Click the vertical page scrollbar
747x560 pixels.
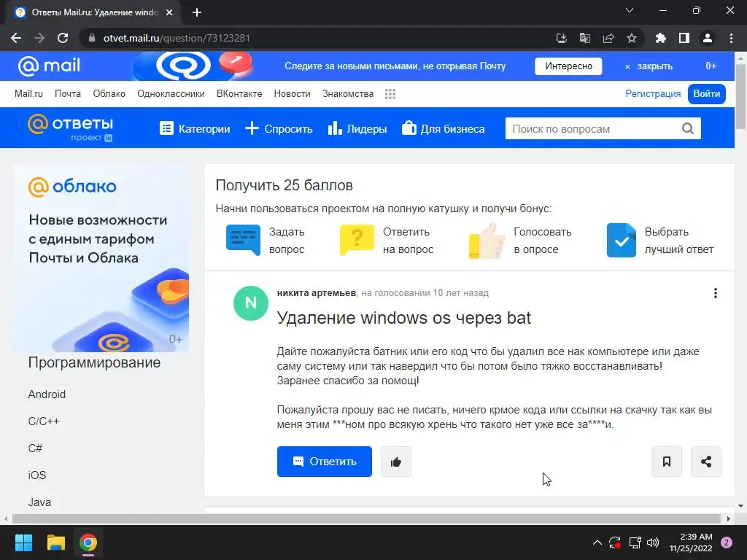(741, 96)
